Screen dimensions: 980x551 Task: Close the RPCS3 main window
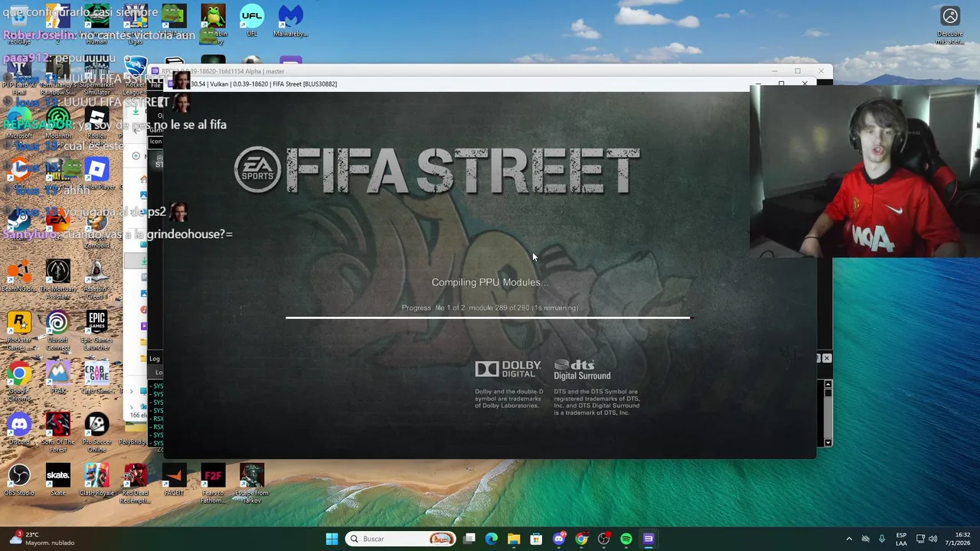pos(821,71)
